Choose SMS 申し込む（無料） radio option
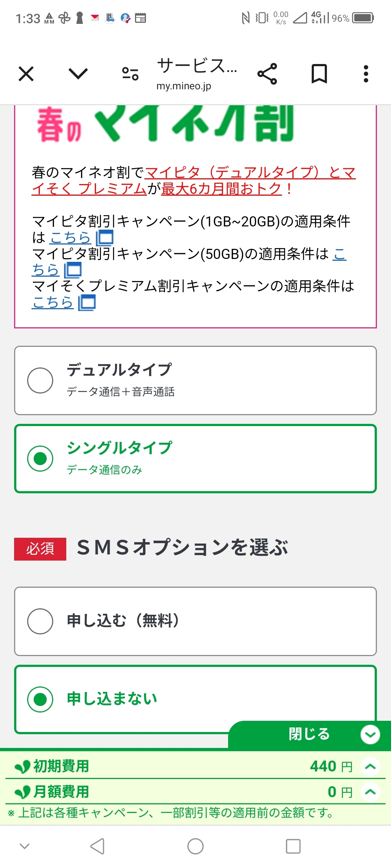Image resolution: width=391 pixels, height=868 pixels. click(40, 621)
